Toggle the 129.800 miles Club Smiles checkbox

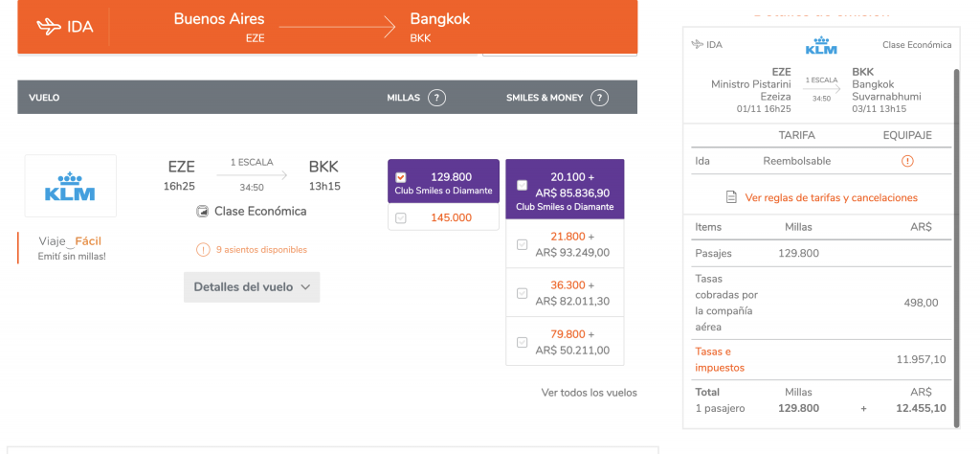coord(401,177)
